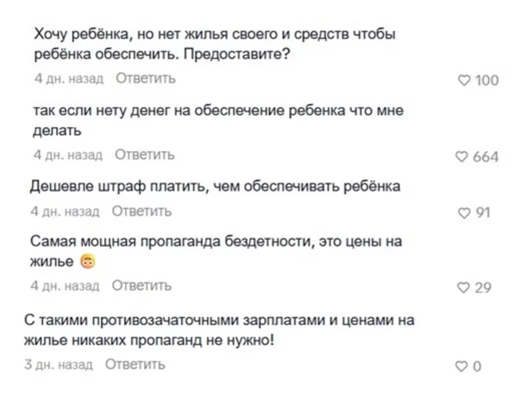This screenshot has height=412, width=532.
Task: Toggle the like heart showing 29 likes
Action: coord(464,288)
